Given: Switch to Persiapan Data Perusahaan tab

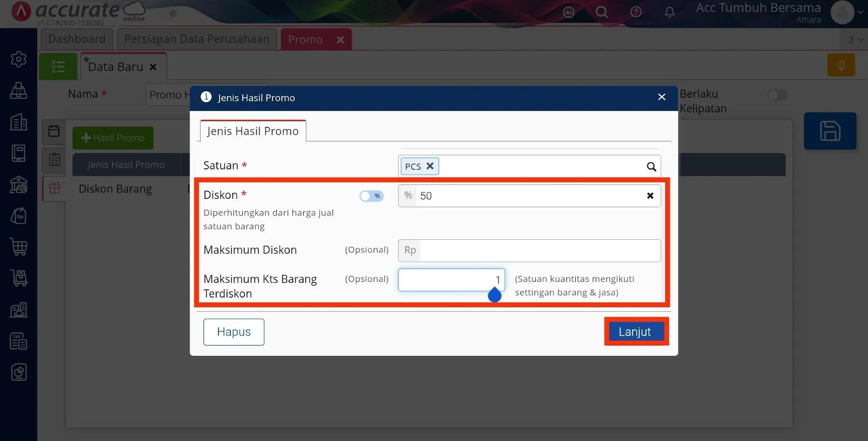Looking at the screenshot, I should 197,39.
